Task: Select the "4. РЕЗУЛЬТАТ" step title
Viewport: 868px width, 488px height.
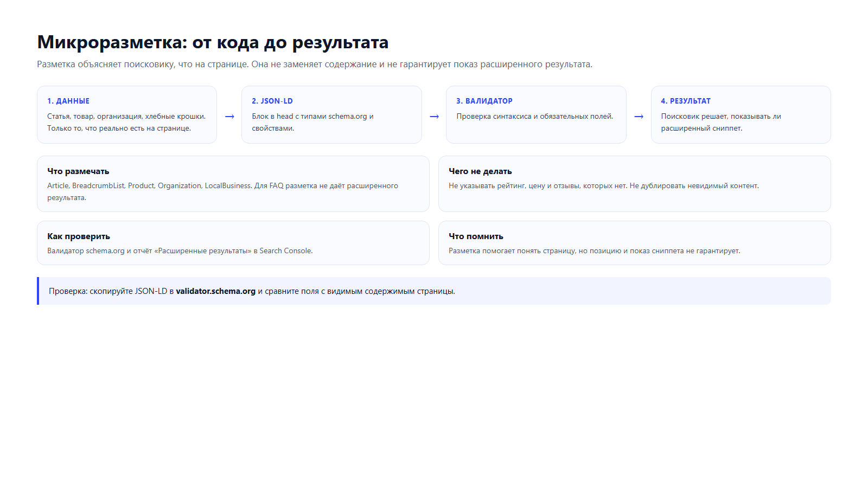Action: point(686,101)
